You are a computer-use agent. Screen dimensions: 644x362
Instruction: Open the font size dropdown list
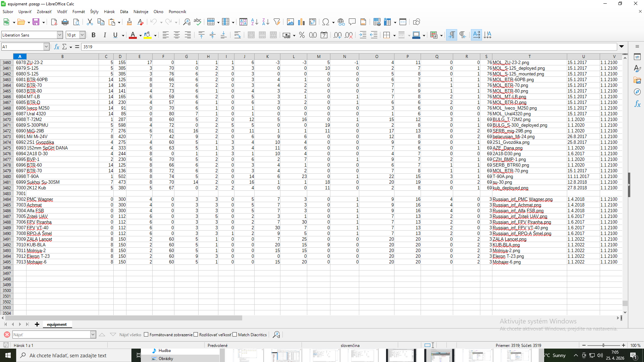coord(82,35)
